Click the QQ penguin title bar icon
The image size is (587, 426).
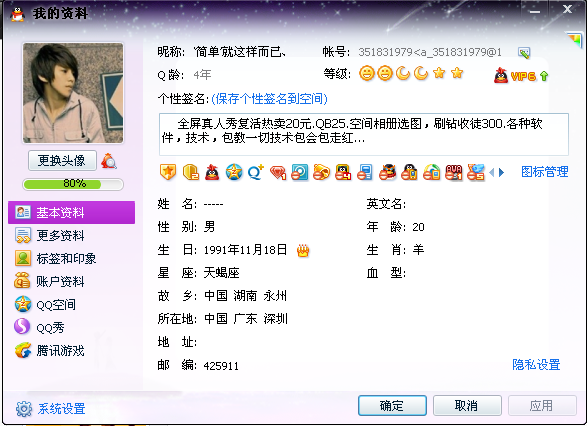(17, 13)
